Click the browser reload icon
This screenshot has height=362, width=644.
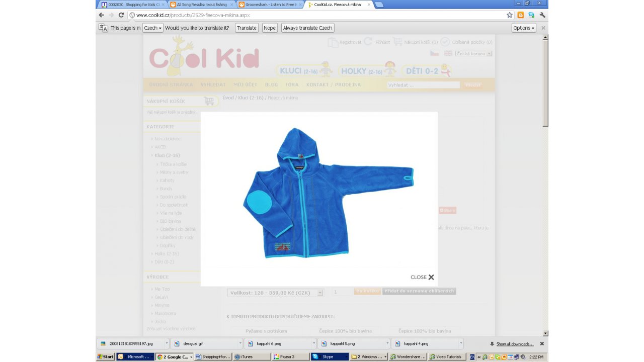[121, 15]
